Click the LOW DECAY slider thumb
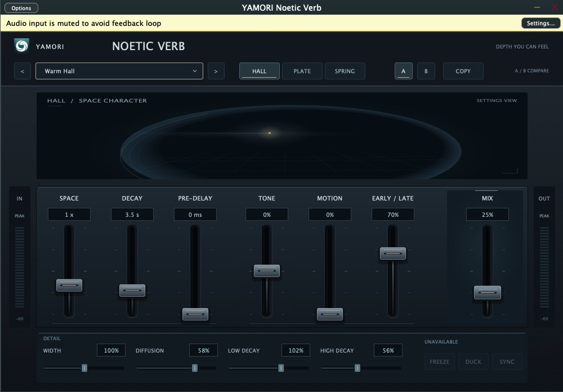Image resolution: width=563 pixels, height=392 pixels. point(281,368)
